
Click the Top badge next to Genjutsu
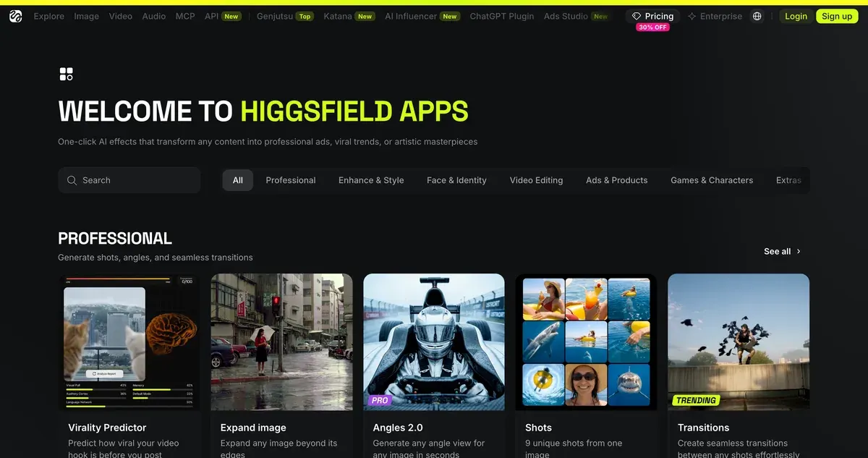(305, 16)
